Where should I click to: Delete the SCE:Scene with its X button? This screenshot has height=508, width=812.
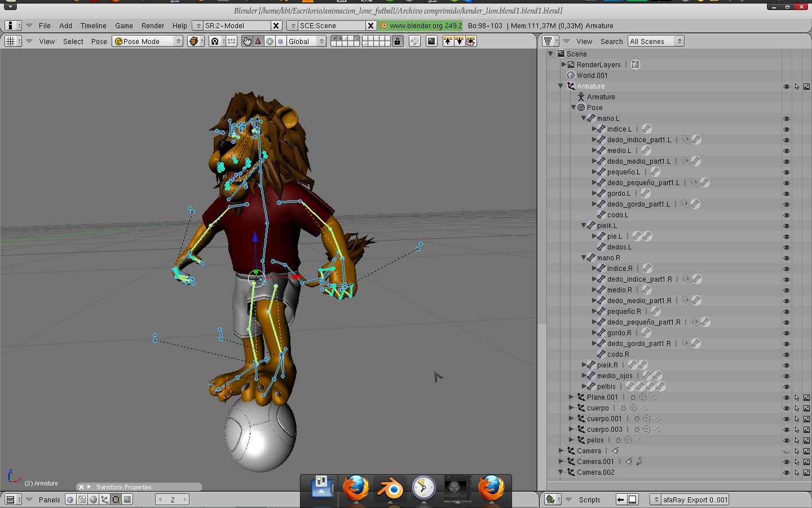point(370,25)
